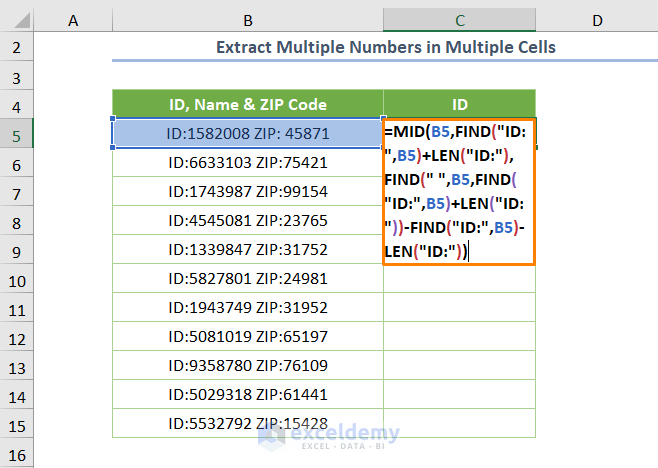Viewport: 658px width, 468px height.
Task: Select column A header
Action: [x=73, y=19]
